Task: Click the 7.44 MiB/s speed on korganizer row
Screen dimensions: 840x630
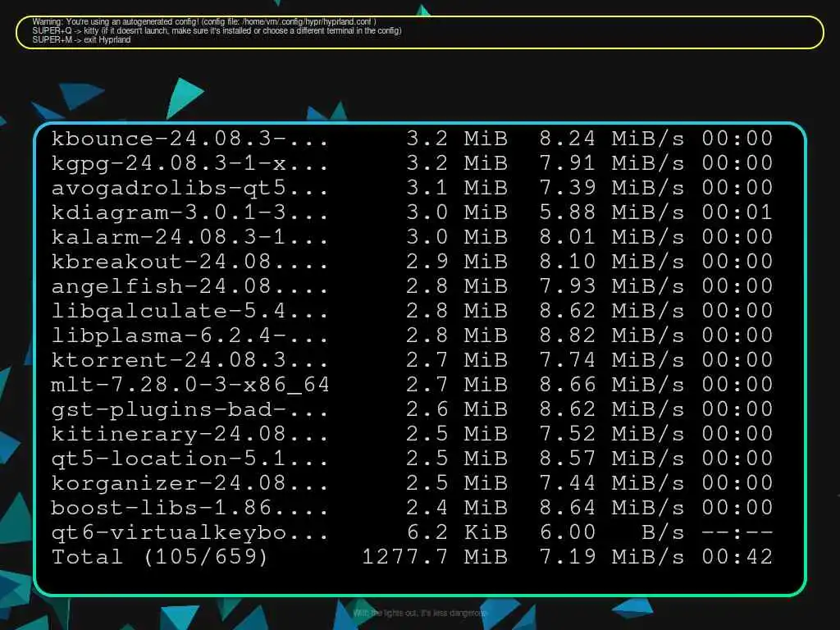Action: (x=612, y=484)
